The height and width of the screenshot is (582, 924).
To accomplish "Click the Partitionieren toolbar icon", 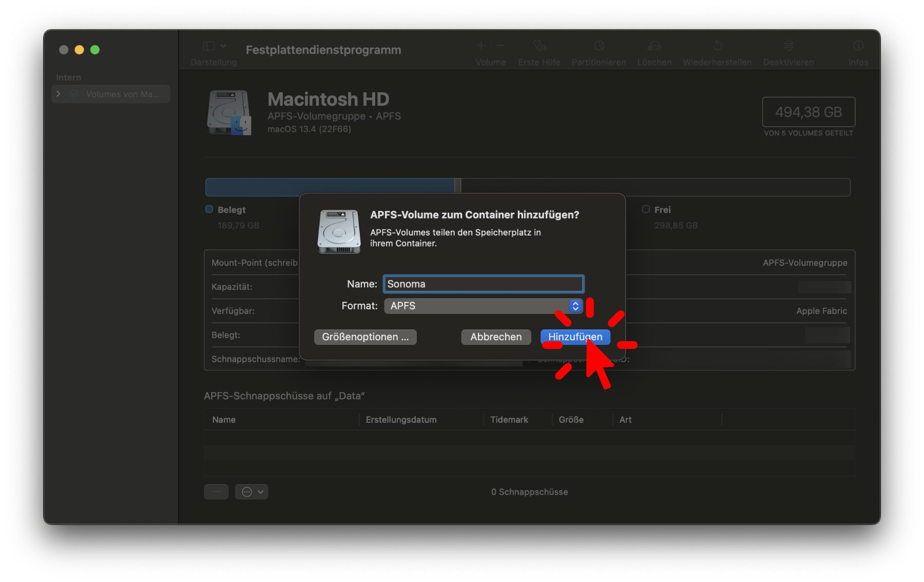I will click(599, 46).
